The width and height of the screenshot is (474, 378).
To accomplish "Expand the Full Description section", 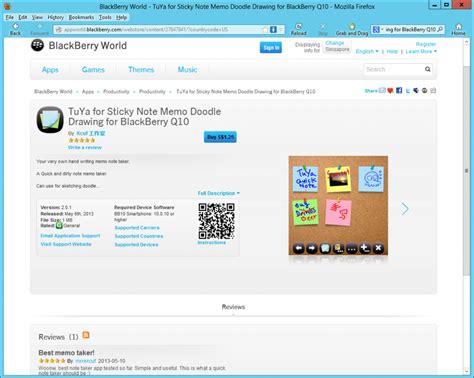I will pos(218,193).
